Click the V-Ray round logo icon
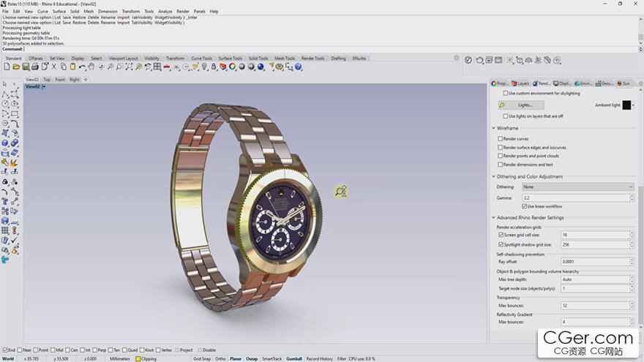 [468, 60]
